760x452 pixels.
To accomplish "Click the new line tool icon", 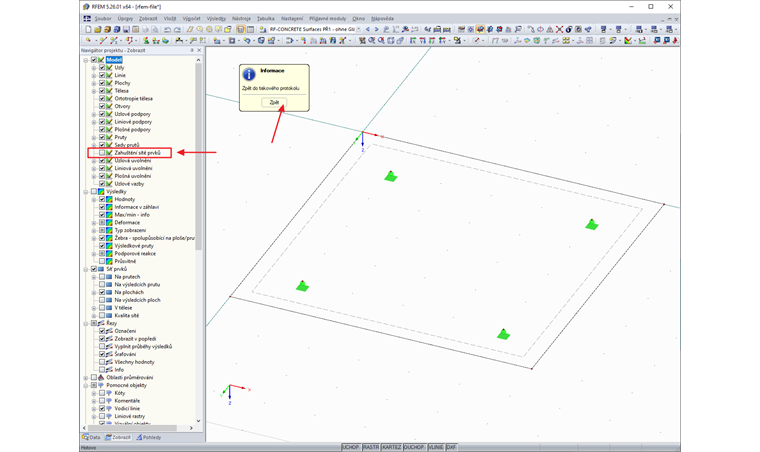I will (x=103, y=41).
